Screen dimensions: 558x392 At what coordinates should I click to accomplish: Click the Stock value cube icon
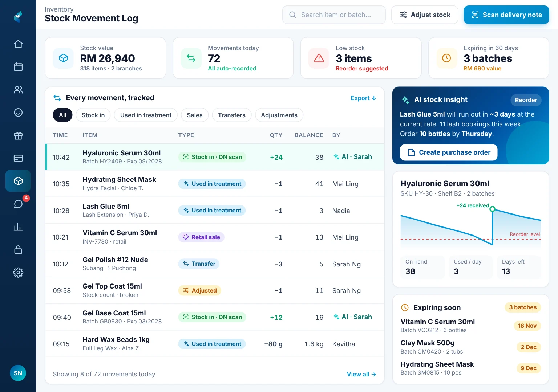coord(64,58)
